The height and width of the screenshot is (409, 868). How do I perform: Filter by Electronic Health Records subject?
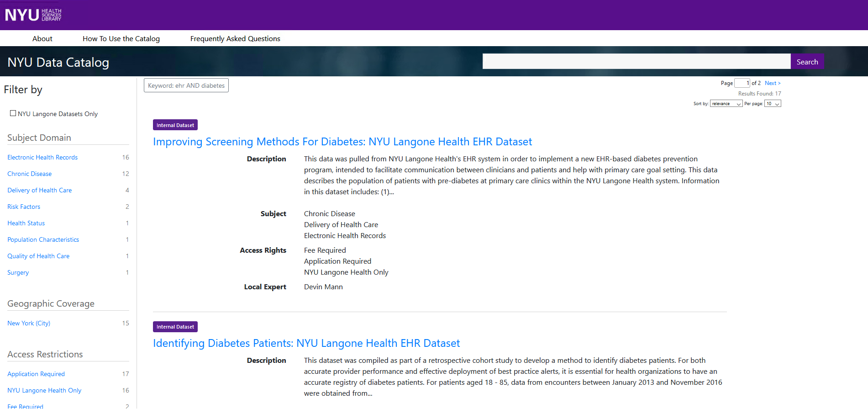(42, 157)
